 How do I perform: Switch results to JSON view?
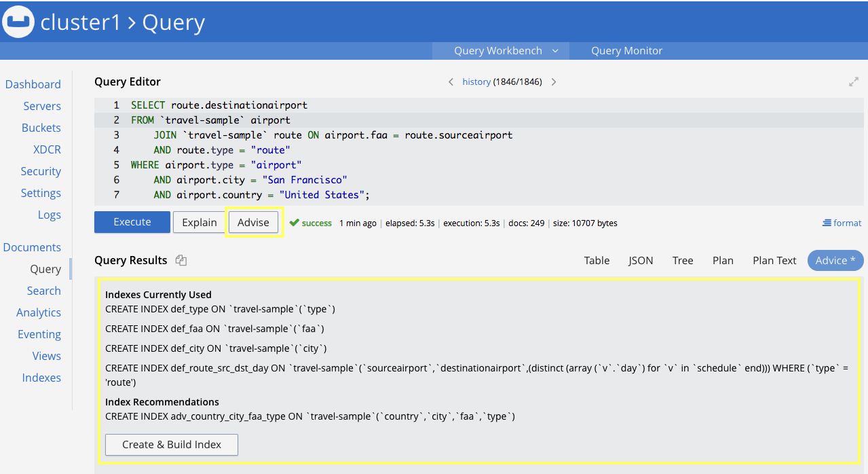point(641,261)
